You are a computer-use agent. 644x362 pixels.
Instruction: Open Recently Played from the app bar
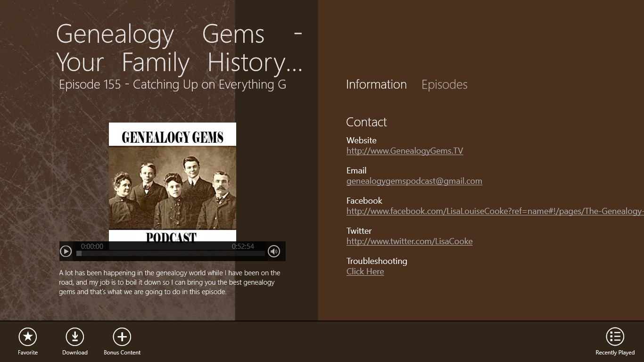pos(615,337)
